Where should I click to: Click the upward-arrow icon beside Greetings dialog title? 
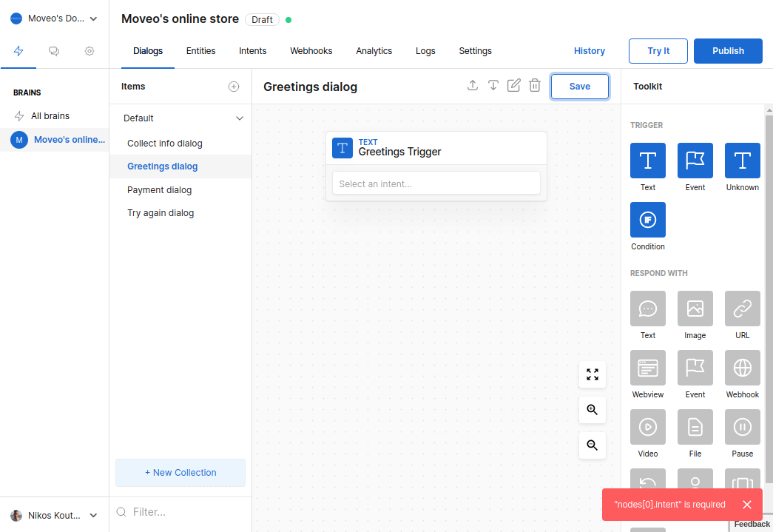[x=472, y=85]
